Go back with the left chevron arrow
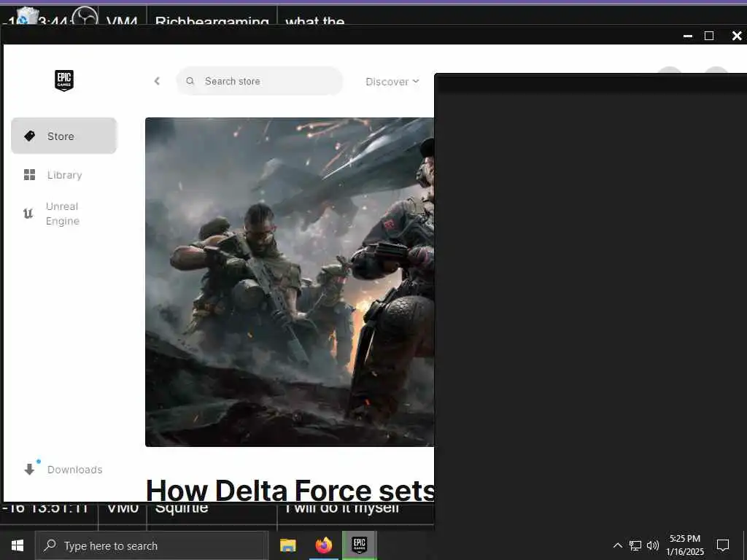The width and height of the screenshot is (747, 560). tap(158, 81)
